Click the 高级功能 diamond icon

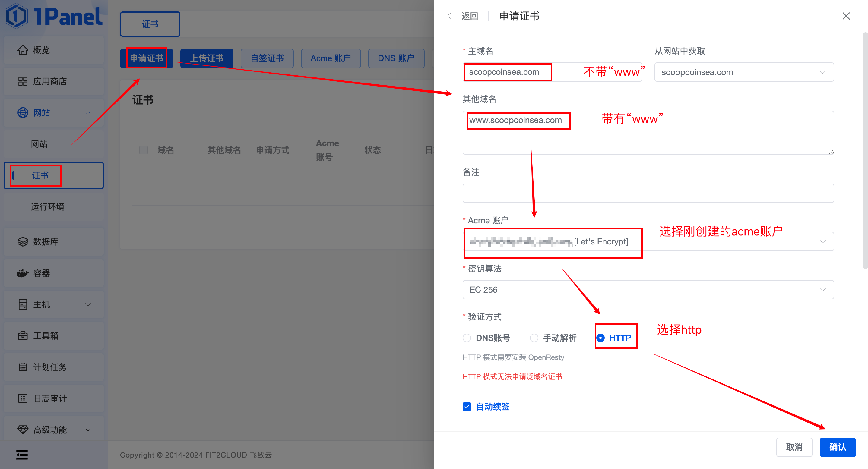point(23,430)
